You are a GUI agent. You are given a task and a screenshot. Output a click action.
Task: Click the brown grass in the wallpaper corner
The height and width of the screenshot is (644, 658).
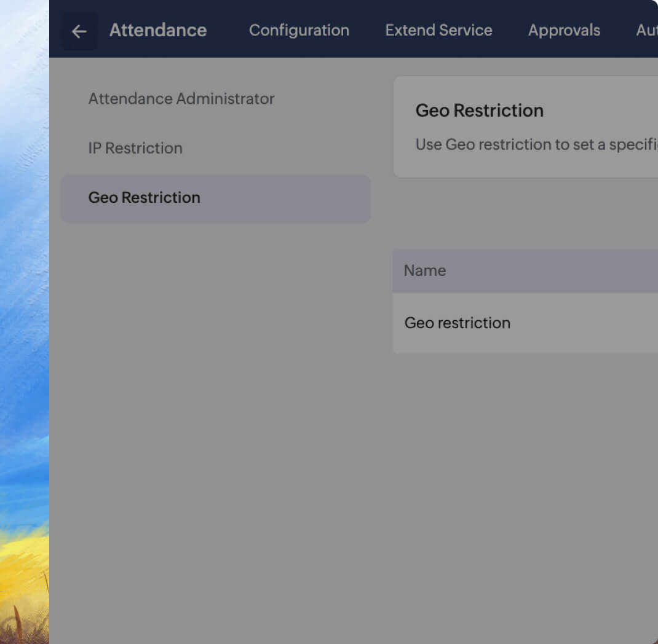pos(18,624)
